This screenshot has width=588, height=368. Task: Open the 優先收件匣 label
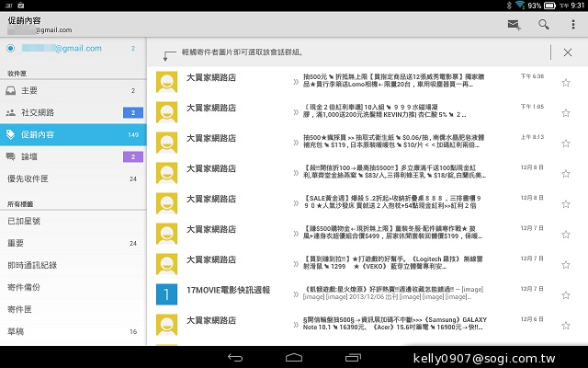pos(73,178)
